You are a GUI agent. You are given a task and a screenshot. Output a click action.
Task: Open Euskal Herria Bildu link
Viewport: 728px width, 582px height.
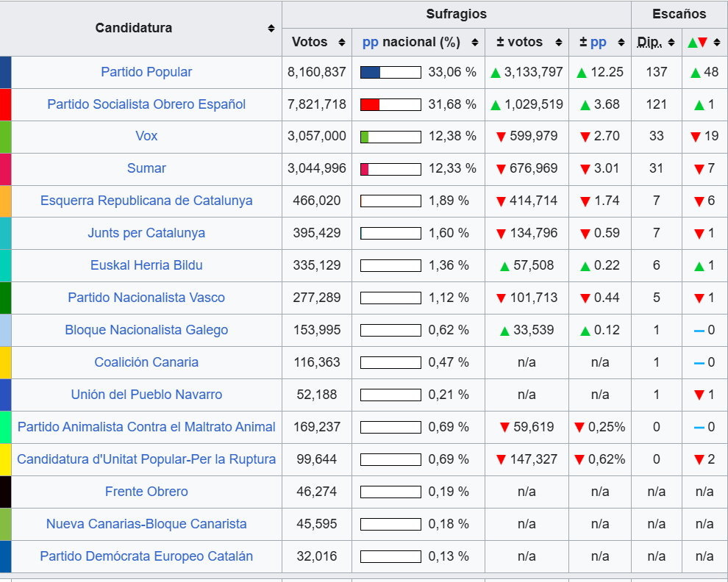pos(146,265)
